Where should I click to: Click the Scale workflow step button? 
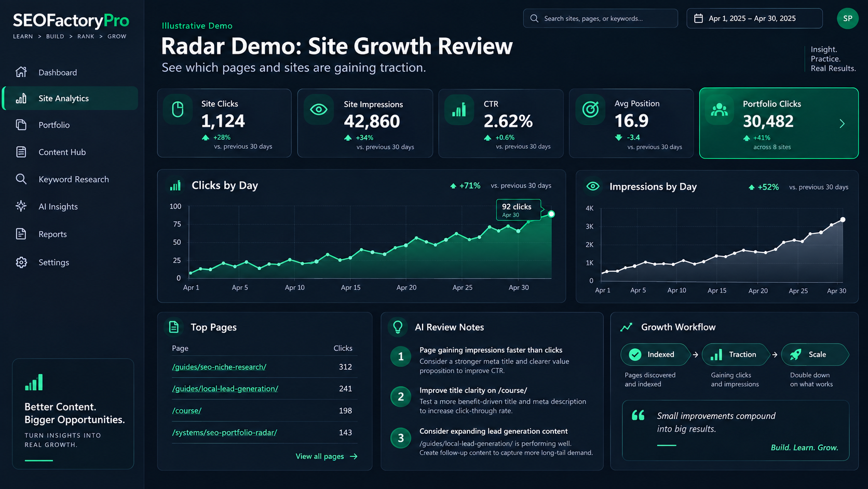[x=815, y=354]
